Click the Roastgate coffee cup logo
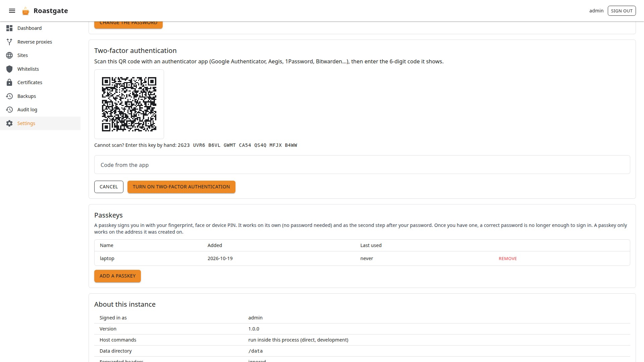 (x=25, y=11)
